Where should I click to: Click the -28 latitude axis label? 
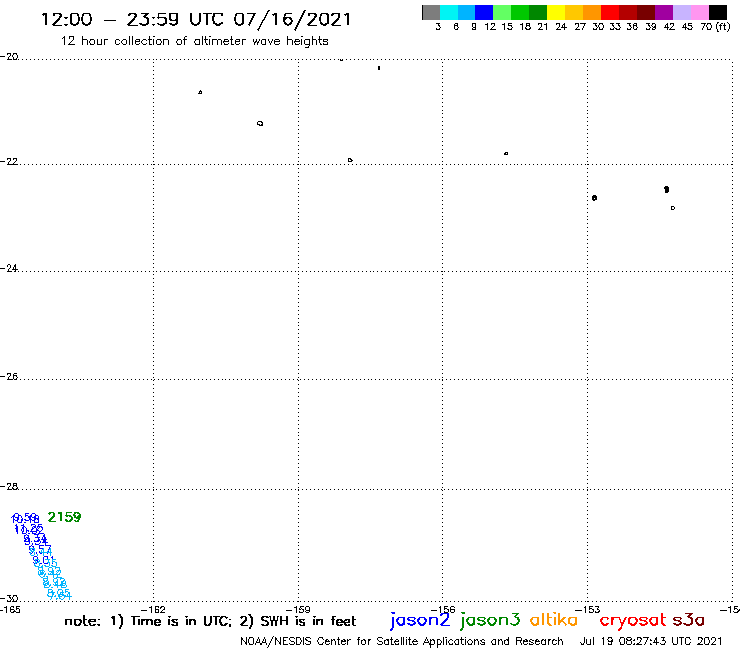pyautogui.click(x=9, y=486)
